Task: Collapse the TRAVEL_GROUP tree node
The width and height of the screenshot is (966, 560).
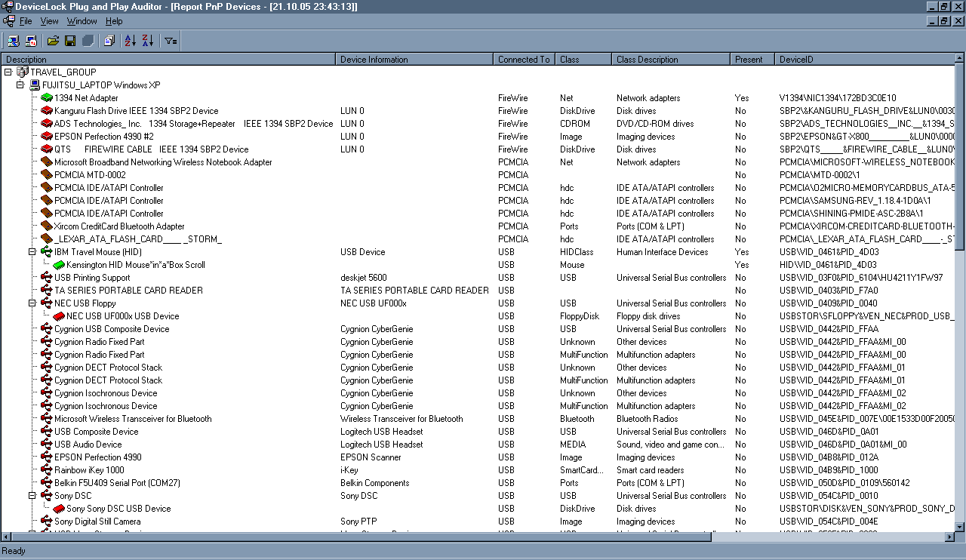Action: pyautogui.click(x=8, y=72)
